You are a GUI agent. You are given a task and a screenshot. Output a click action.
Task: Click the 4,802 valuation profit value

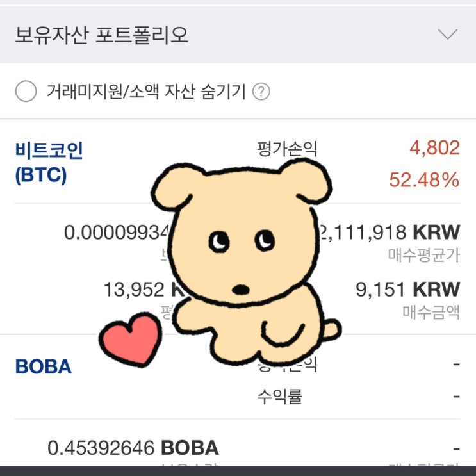click(x=434, y=148)
